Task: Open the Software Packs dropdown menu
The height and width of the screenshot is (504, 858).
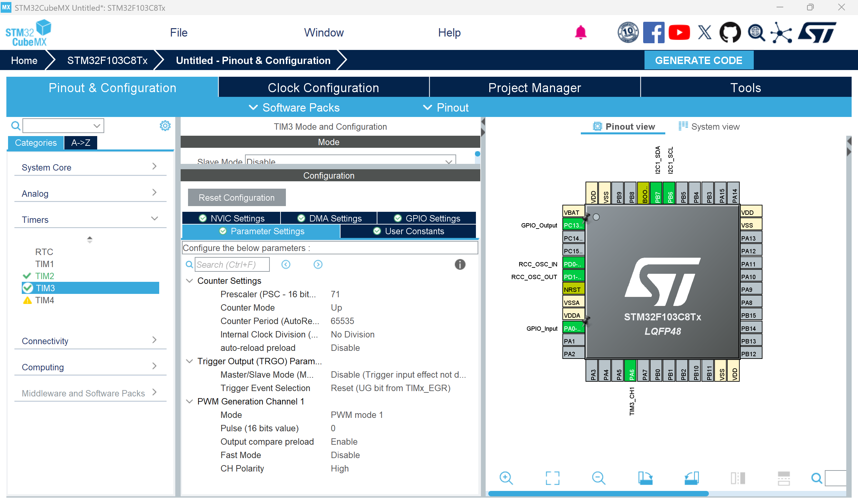Action: 295,108
